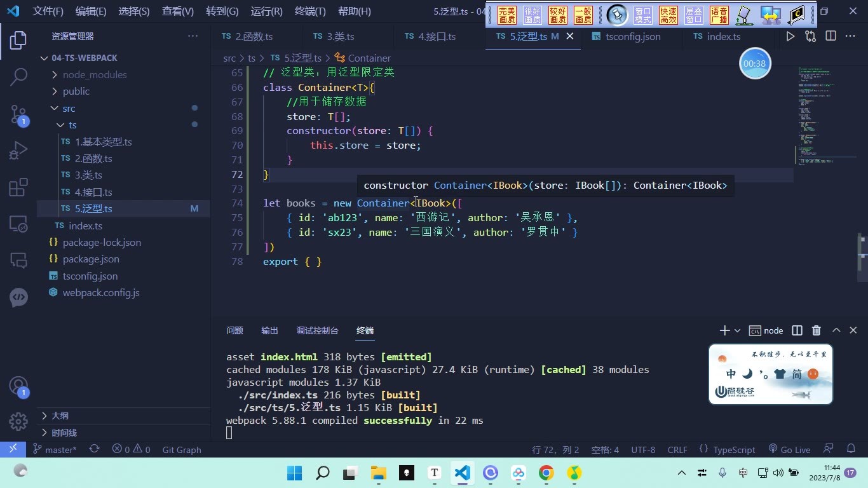Click the sync changes status bar icon
This screenshot has height=488, width=868.
[x=94, y=449]
